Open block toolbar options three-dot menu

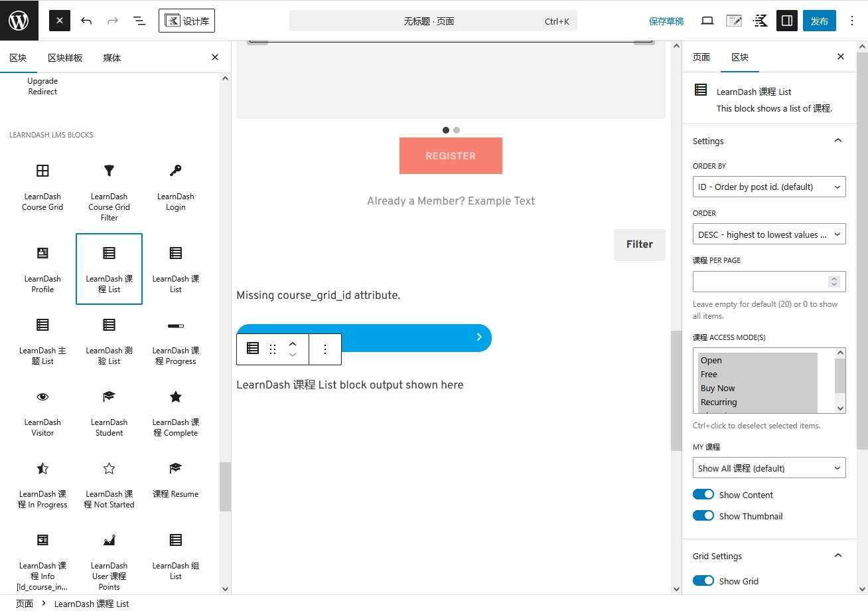[325, 349]
